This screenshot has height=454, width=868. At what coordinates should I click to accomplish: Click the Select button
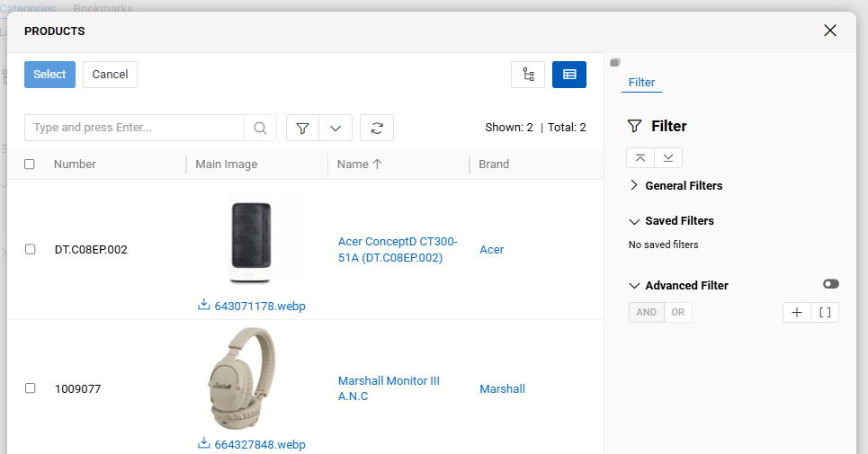click(x=49, y=75)
